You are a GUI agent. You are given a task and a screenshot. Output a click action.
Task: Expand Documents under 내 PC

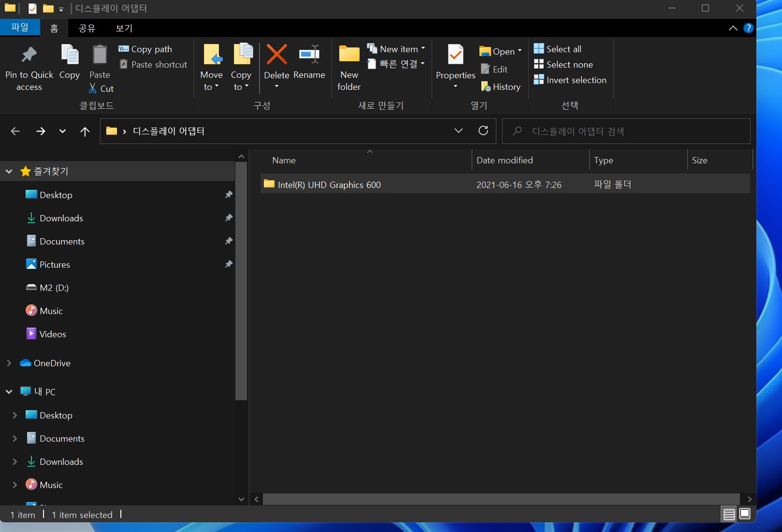point(14,438)
